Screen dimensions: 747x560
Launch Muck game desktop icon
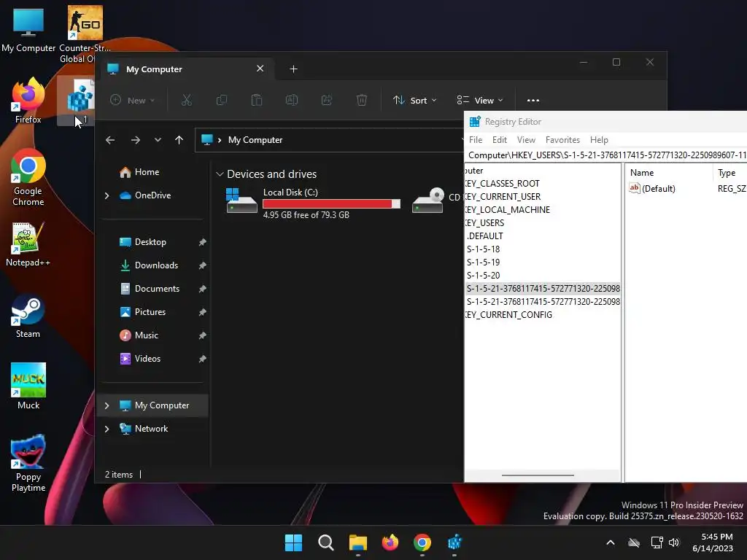pyautogui.click(x=28, y=386)
